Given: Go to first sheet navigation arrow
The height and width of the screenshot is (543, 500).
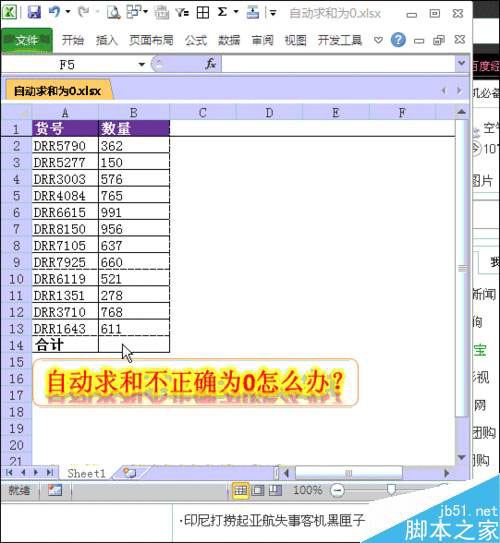Looking at the screenshot, I should 9,472.
